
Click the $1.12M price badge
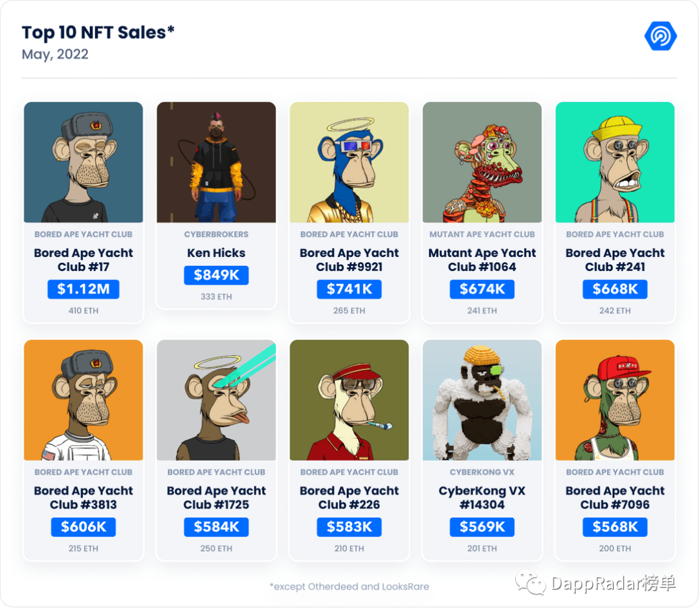(83, 289)
